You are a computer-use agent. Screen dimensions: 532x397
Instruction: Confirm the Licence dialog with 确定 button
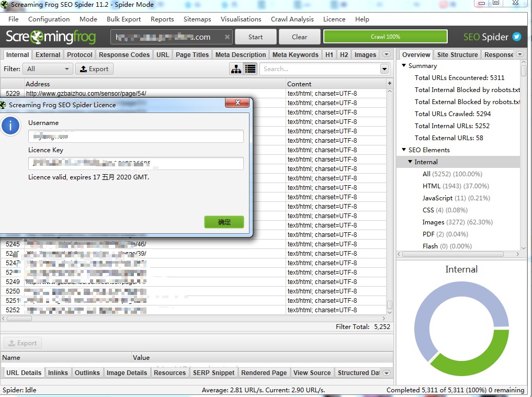(x=224, y=222)
